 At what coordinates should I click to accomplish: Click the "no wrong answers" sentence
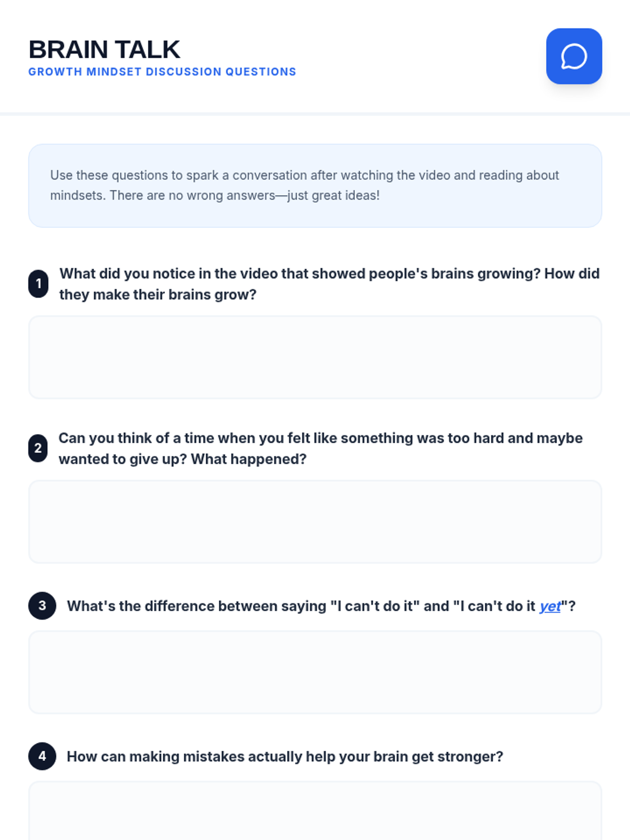[x=245, y=195]
